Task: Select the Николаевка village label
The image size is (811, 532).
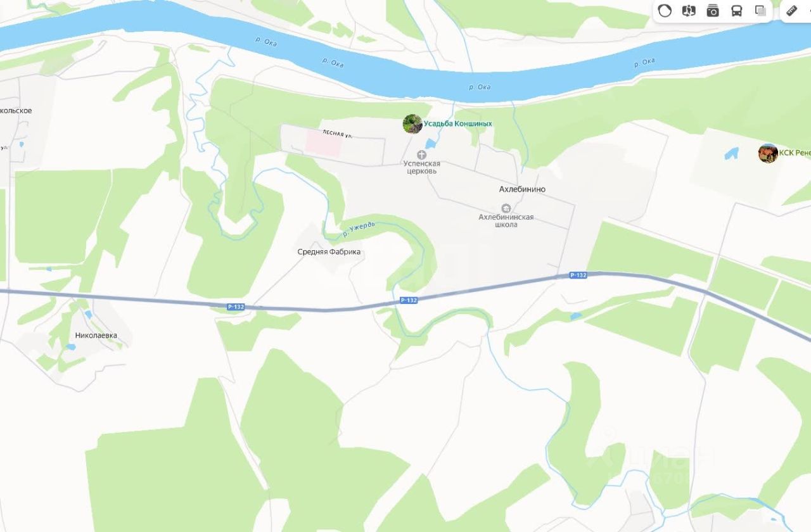Action: click(x=96, y=336)
